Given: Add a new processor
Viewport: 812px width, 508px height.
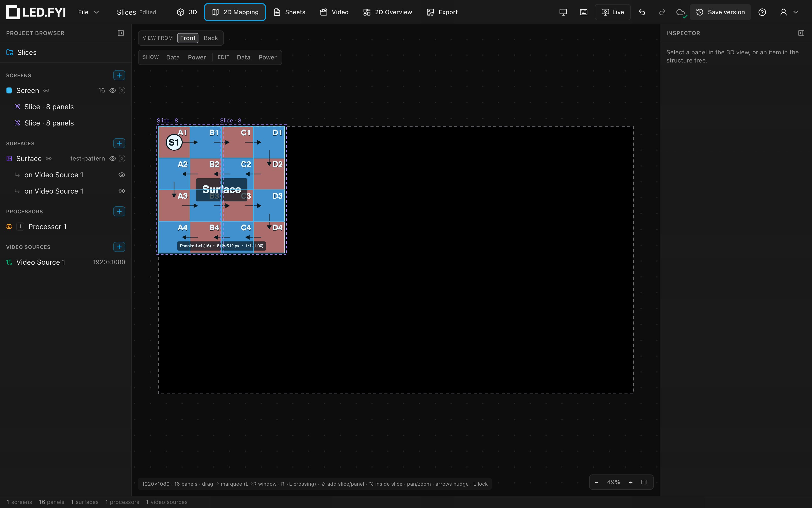Looking at the screenshot, I should [119, 211].
